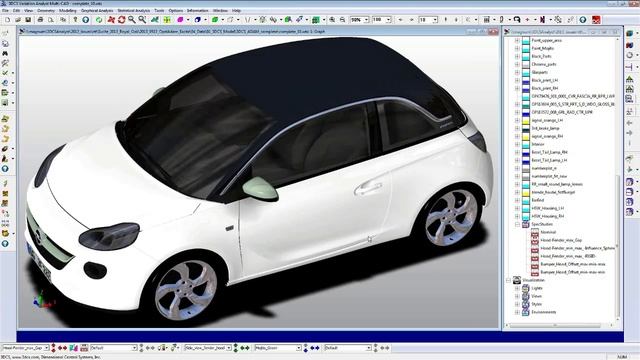
Task: Click the Print preview toolbar icon
Action: (51, 20)
